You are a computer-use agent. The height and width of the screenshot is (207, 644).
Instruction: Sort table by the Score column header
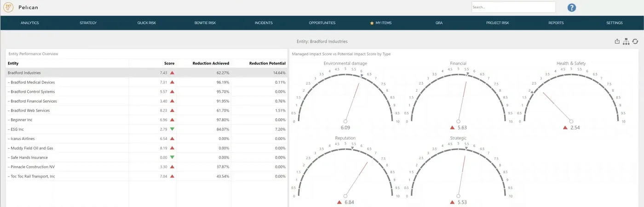[x=169, y=63]
